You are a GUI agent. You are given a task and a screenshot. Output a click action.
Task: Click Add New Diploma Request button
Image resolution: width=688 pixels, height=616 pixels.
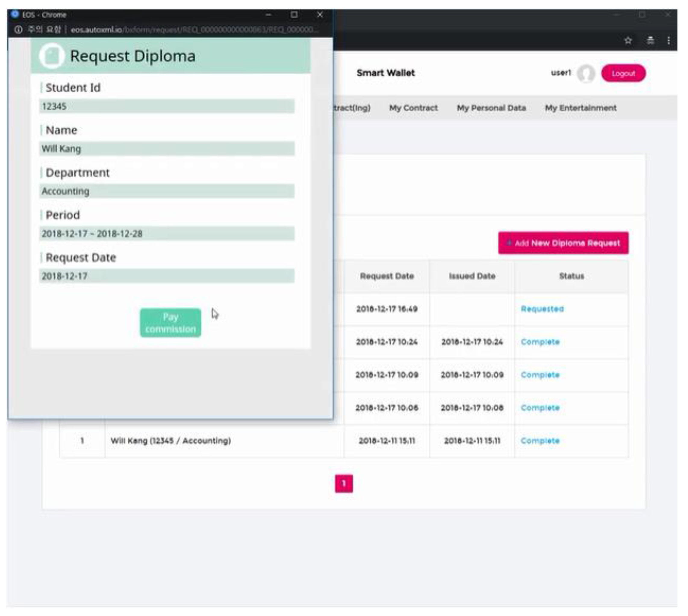tap(563, 243)
